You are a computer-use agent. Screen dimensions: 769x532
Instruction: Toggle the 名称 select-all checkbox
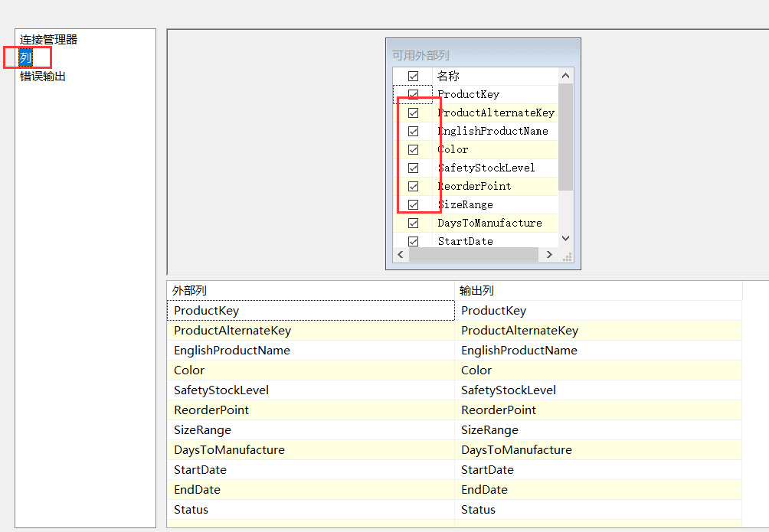pyautogui.click(x=414, y=76)
